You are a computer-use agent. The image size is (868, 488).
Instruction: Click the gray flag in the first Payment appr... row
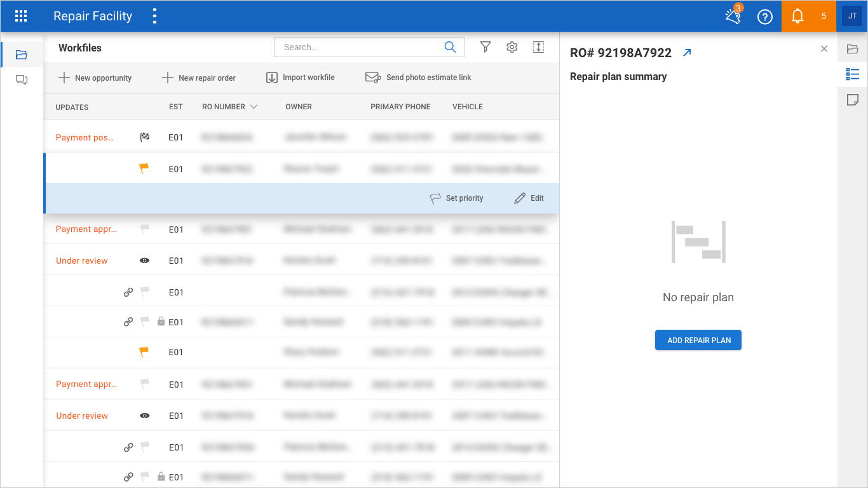[145, 229]
